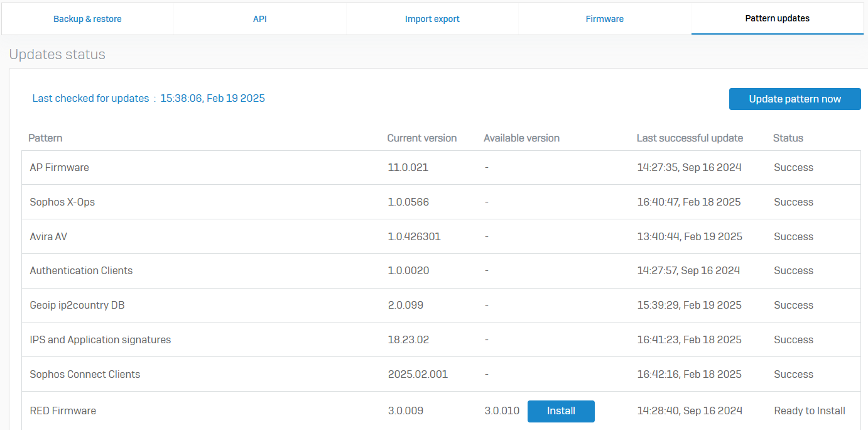The height and width of the screenshot is (430, 868).
Task: Click IPS and Application signatures entry
Action: pos(100,339)
